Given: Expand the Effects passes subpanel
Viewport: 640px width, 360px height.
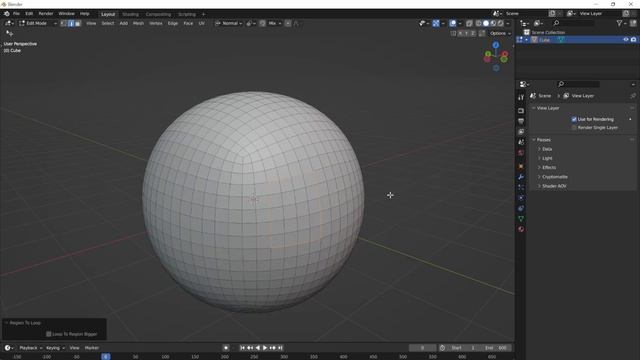Looking at the screenshot, I should click(549, 167).
